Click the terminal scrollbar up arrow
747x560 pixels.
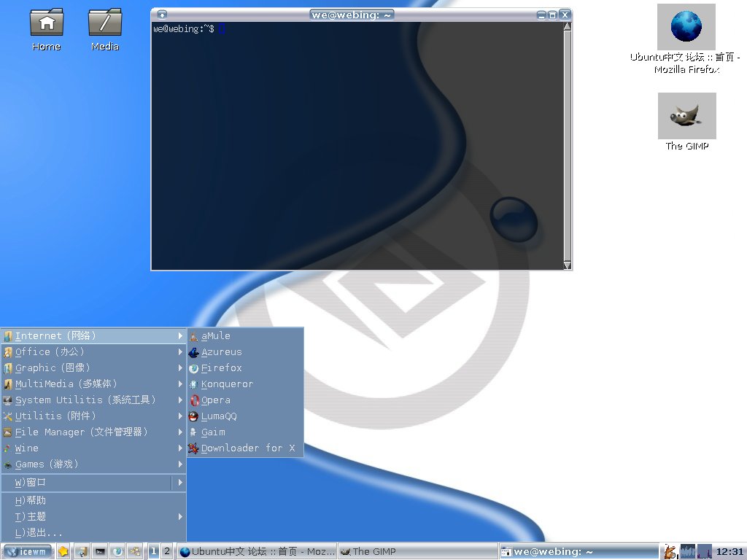567,27
